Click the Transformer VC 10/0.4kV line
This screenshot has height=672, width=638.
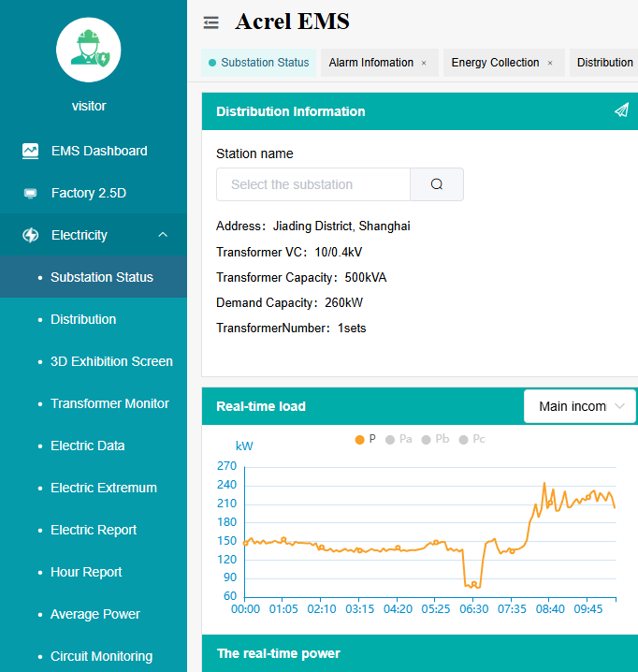click(x=289, y=252)
